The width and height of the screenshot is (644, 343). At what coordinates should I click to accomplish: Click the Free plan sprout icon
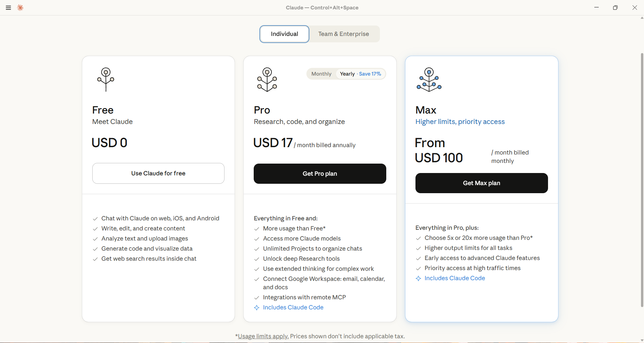(x=106, y=80)
